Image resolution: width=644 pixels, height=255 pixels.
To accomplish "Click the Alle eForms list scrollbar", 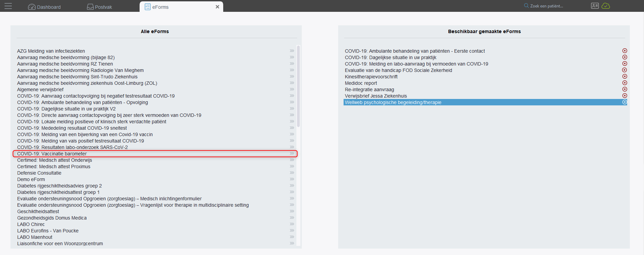I will coord(298,86).
